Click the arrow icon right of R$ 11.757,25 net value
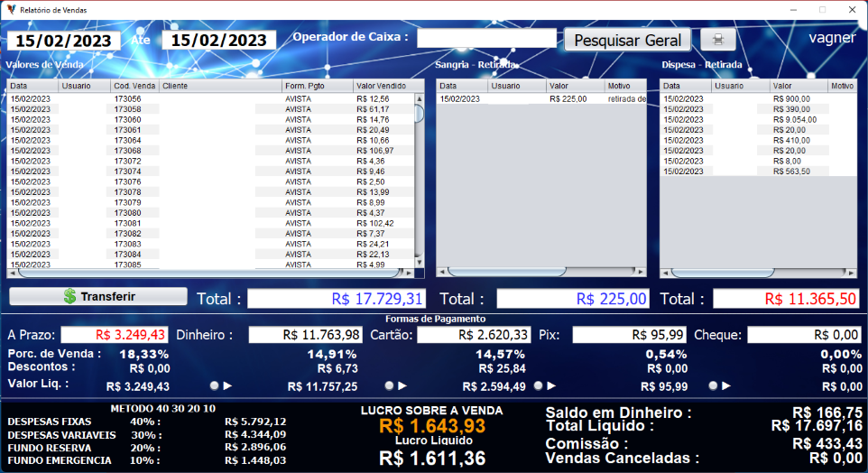The image size is (868, 473). point(402,385)
